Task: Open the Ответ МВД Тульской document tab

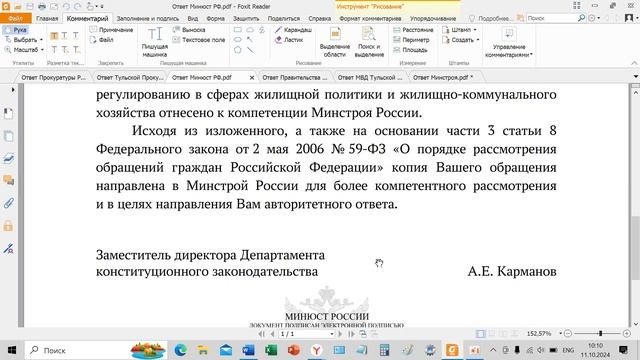Action: tap(370, 77)
